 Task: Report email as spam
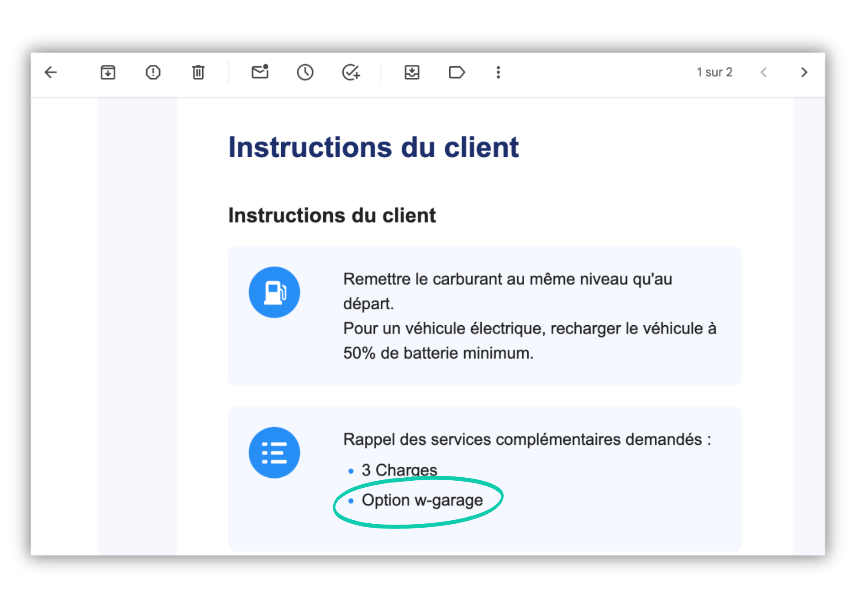[x=153, y=72]
